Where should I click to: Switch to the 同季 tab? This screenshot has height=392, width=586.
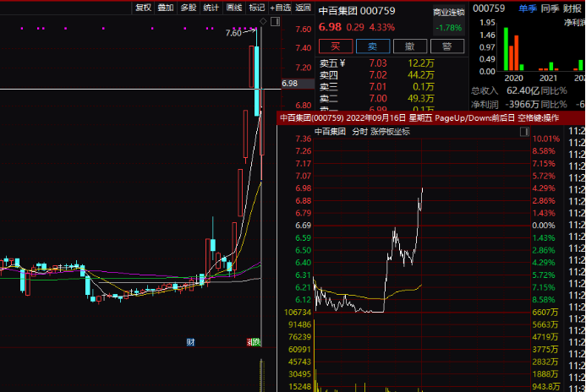tap(550, 8)
